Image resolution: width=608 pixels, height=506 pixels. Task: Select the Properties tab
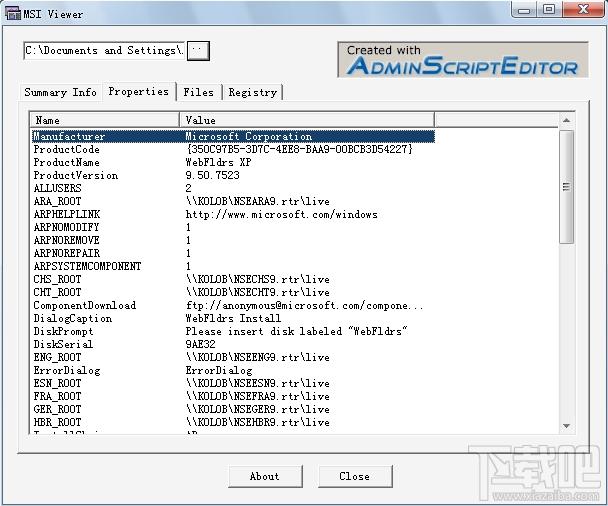[x=139, y=92]
